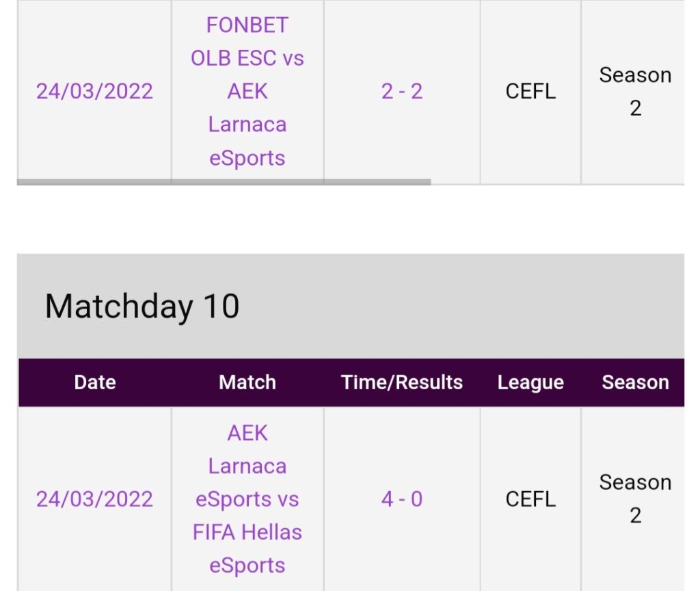700x591 pixels.
Task: Click the FONBET text in the first match link
Action: [x=247, y=25]
